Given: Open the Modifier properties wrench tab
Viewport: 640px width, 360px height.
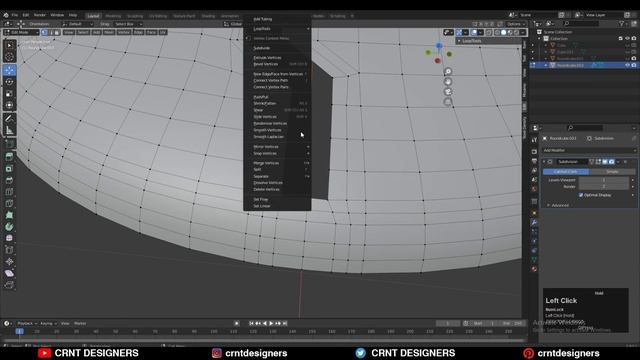Looking at the screenshot, I should pyautogui.click(x=534, y=223).
